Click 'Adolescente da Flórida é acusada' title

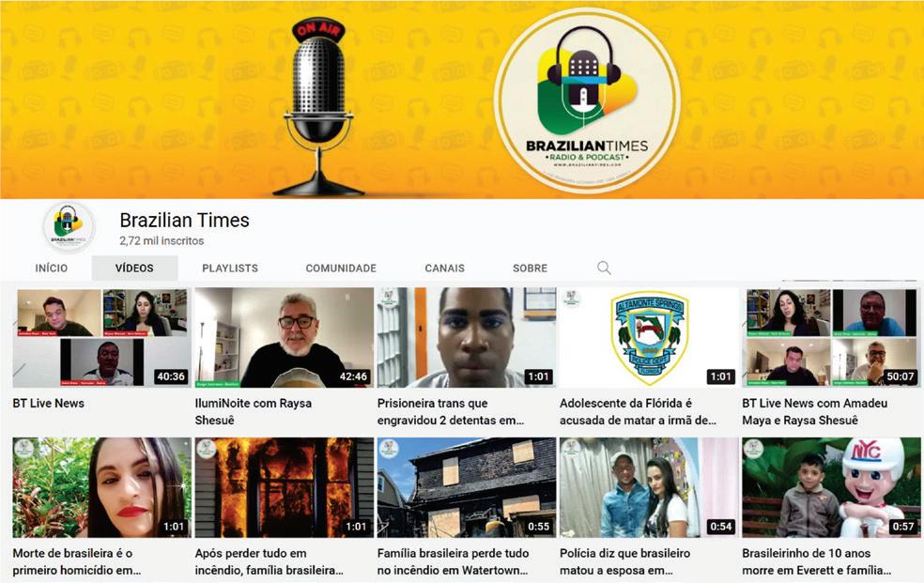coord(639,411)
